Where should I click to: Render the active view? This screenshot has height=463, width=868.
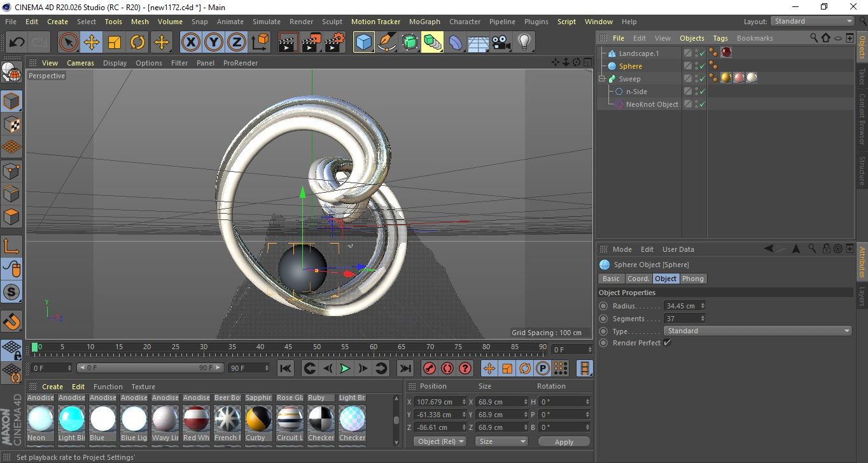pos(289,43)
